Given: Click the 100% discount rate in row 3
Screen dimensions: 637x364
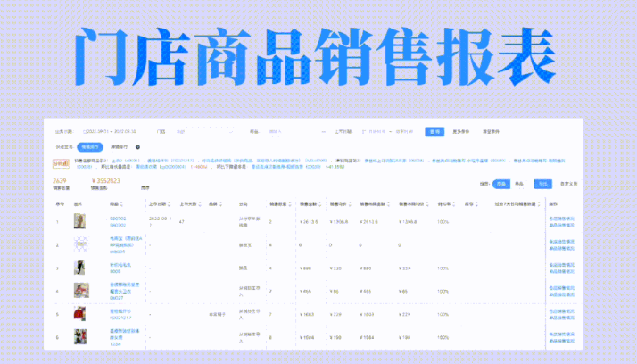Looking at the screenshot, I should (x=443, y=269).
